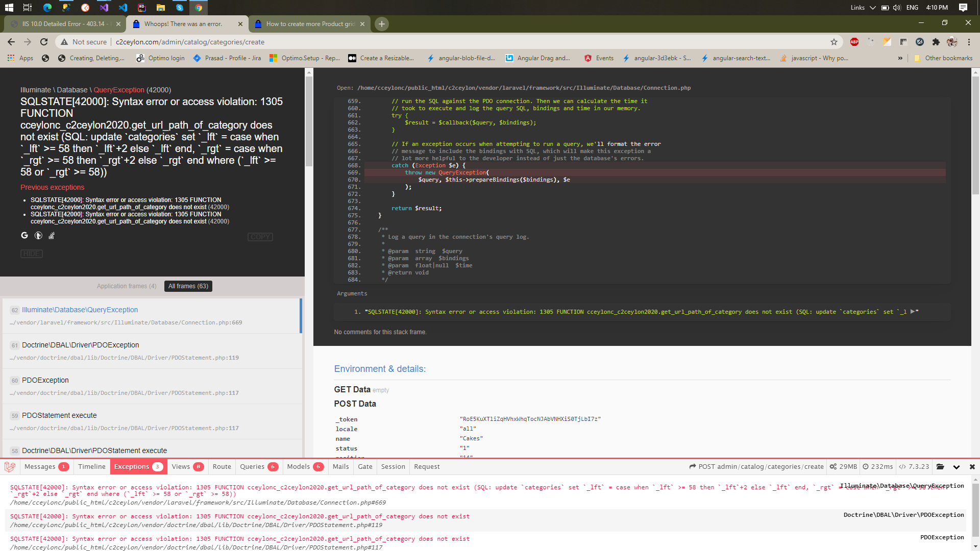Select frame 61 Doctrine PDOException
The width and height of the screenshot is (980, 551).
151,351
